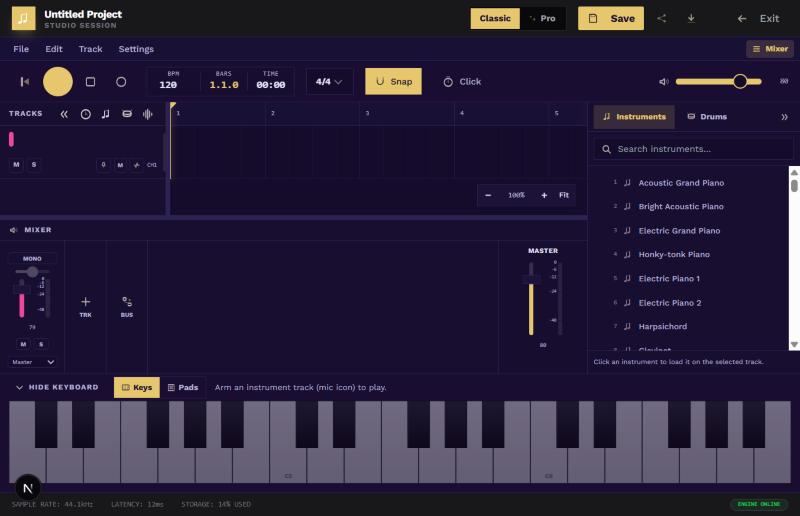The image size is (800, 516).
Task: Switch to Classic mode
Action: point(495,18)
